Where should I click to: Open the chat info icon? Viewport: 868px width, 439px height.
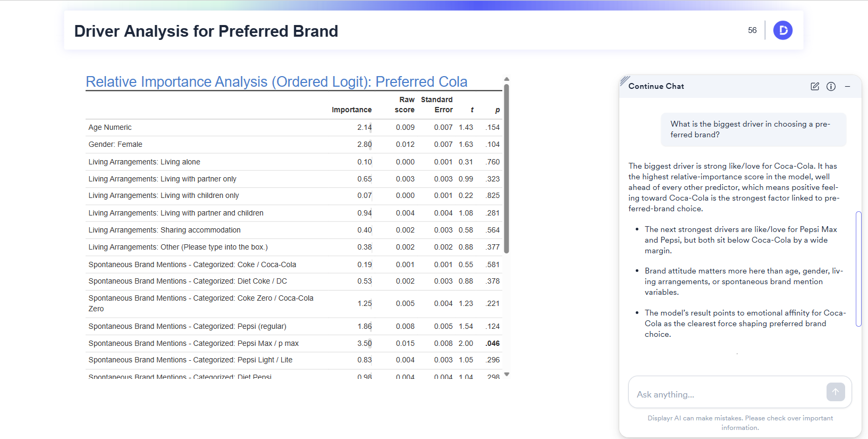(831, 86)
